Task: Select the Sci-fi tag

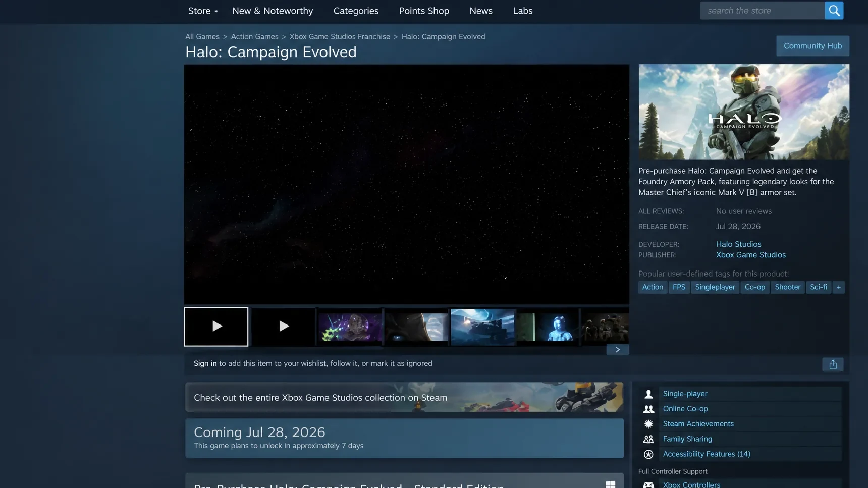Action: 818,287
